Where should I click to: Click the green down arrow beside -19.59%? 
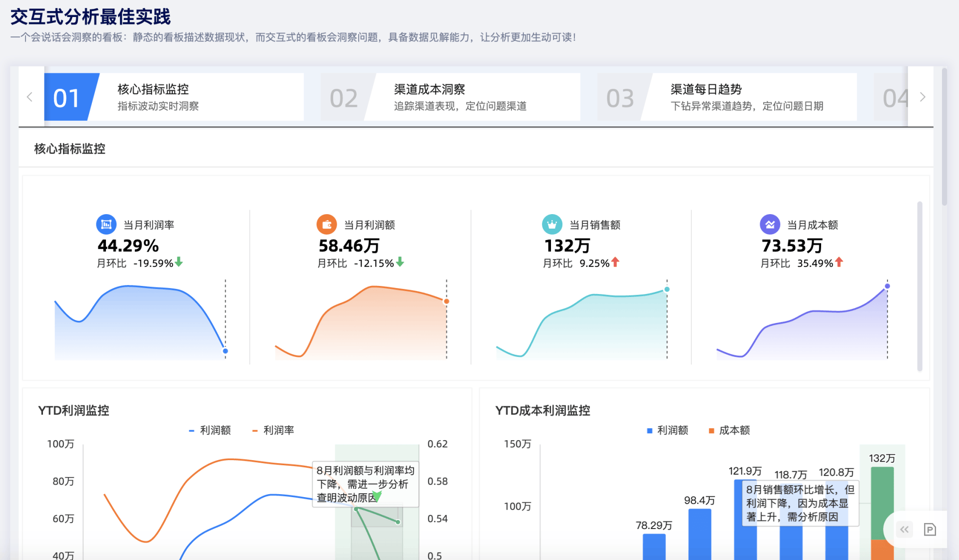(179, 262)
